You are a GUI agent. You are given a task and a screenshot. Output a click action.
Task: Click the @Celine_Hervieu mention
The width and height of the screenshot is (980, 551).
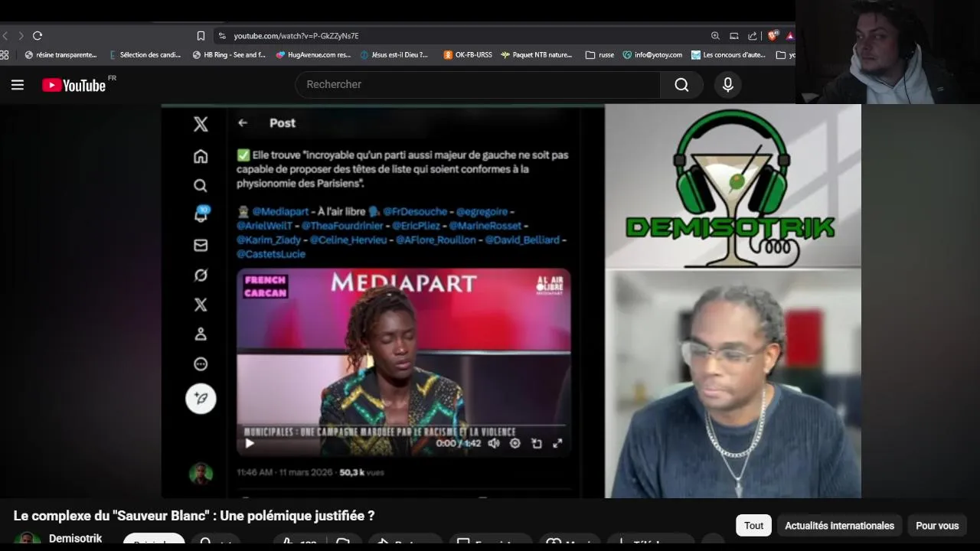tap(348, 240)
